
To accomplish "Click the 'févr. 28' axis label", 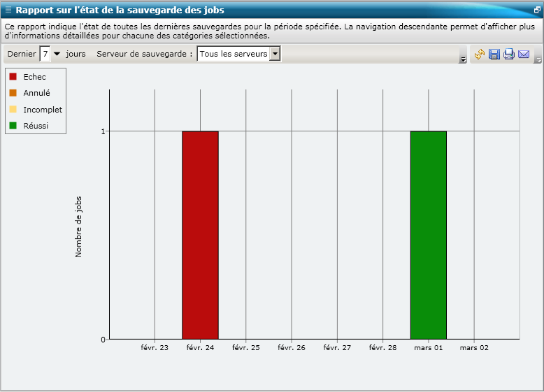I will pyautogui.click(x=382, y=348).
